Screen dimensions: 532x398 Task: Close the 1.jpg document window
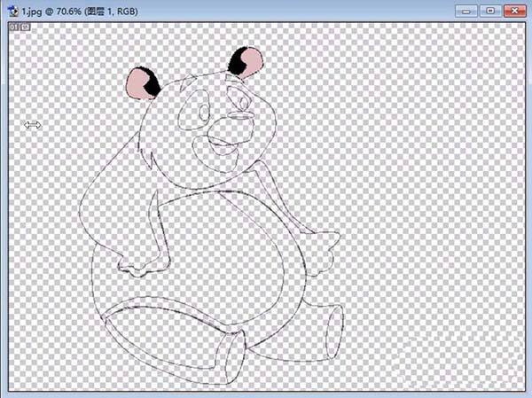[x=515, y=12]
